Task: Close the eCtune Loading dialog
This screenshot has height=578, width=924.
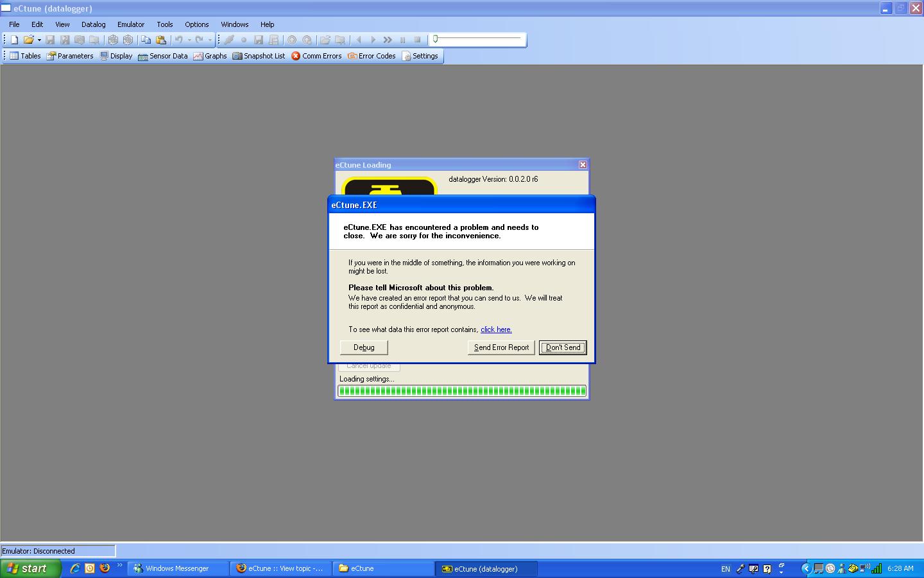Action: point(583,165)
